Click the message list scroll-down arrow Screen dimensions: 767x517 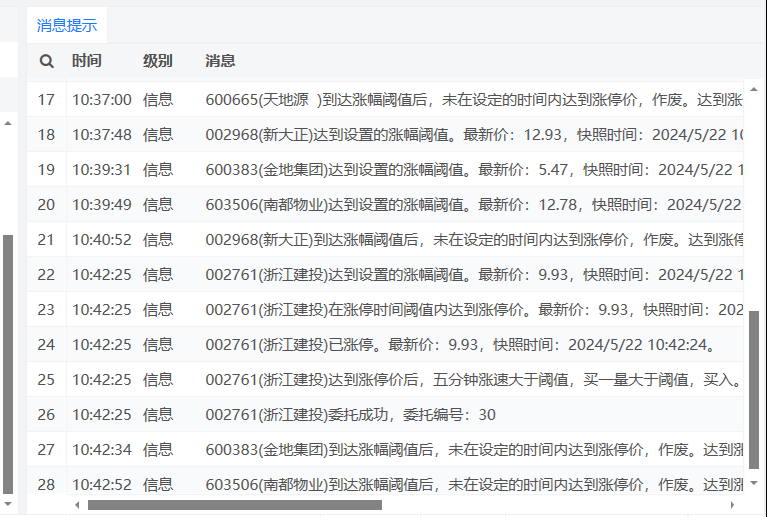coord(754,483)
